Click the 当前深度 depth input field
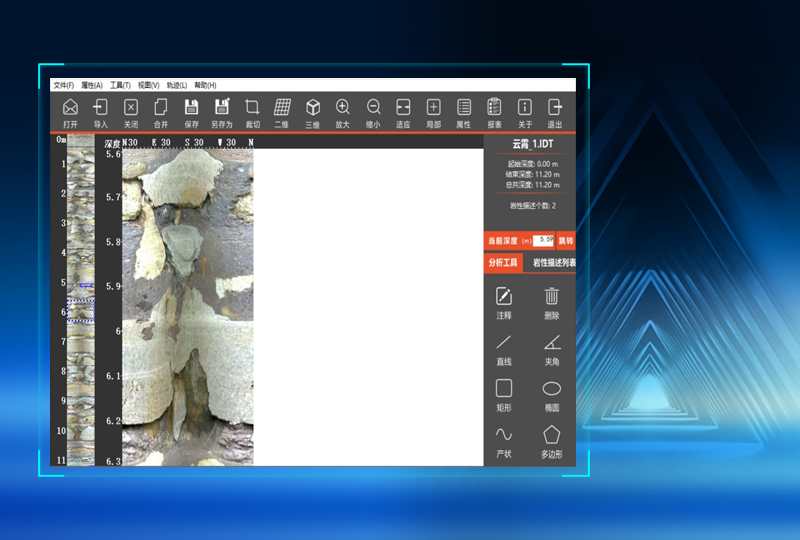This screenshot has height=540, width=800. coord(543,240)
